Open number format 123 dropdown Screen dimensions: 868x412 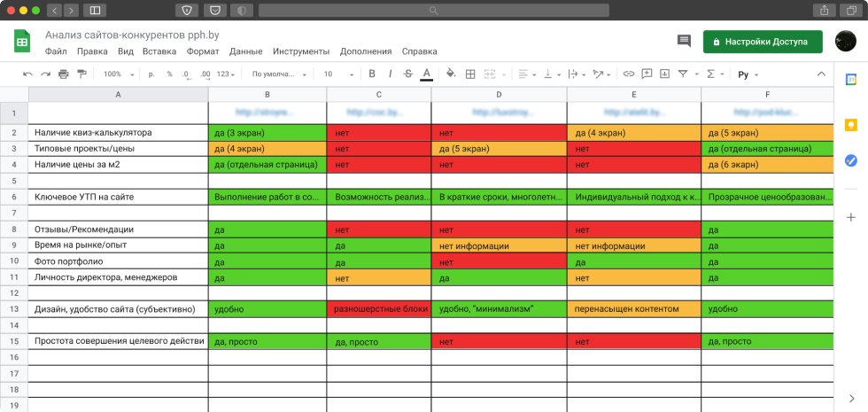(x=226, y=74)
